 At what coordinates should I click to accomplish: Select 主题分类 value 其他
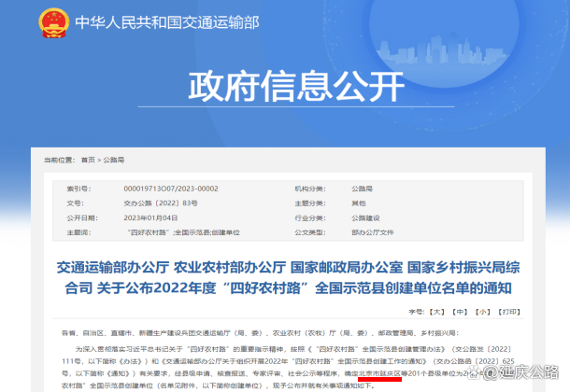pos(359,203)
